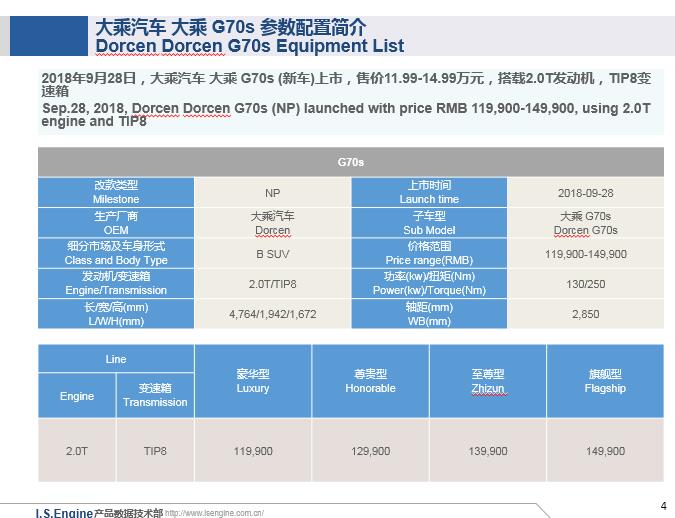The image size is (675, 518).
Task: Click the 'B SUV' value cell
Action: [272, 254]
